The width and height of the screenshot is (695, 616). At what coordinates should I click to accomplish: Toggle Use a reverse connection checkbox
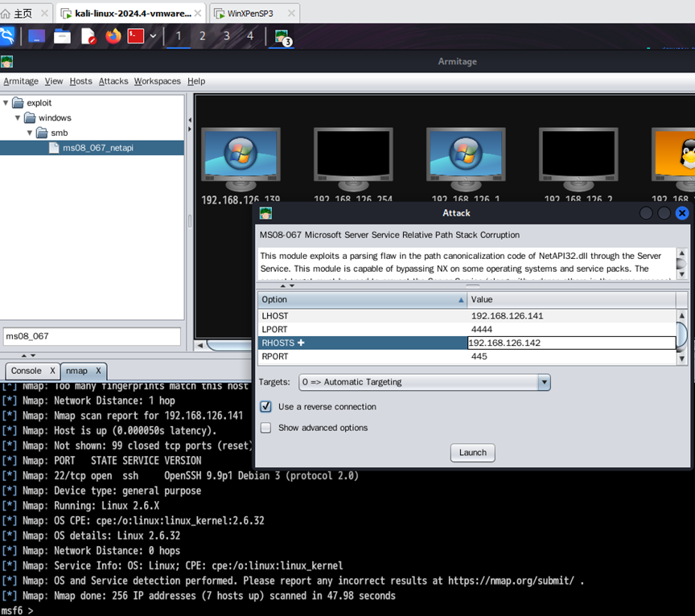[x=266, y=406]
